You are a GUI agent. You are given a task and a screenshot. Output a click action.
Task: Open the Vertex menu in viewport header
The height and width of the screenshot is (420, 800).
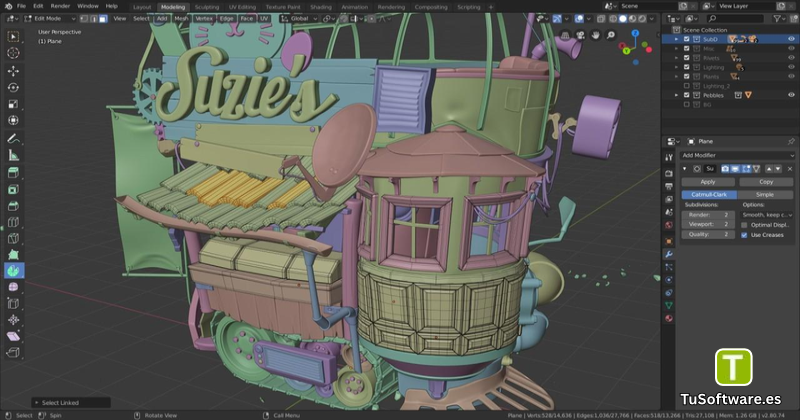[204, 18]
